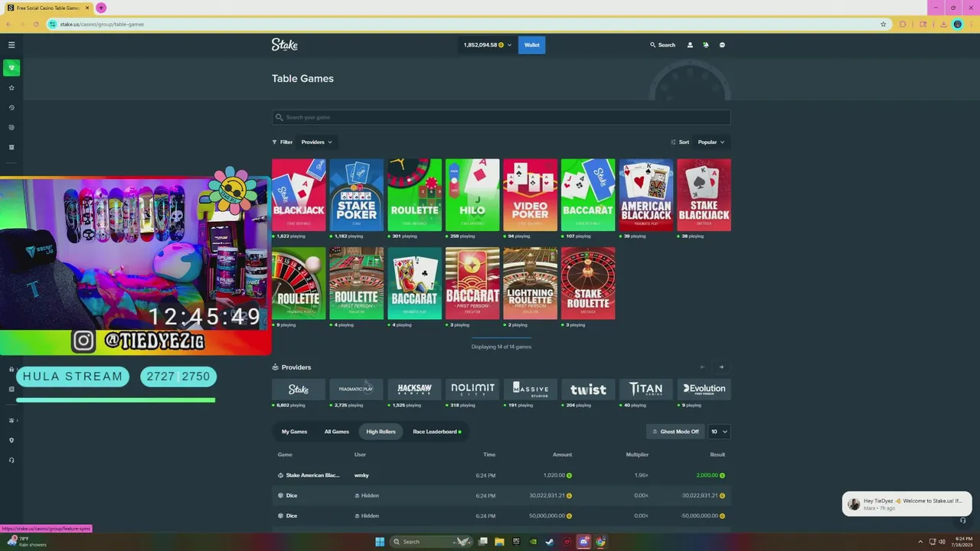Click the green casino sidebar icon
This screenshot has width=980, height=551.
click(x=11, y=67)
